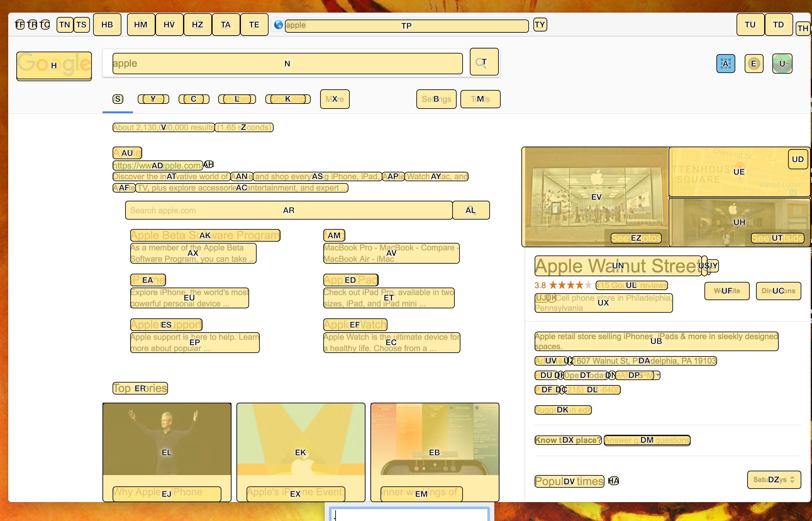
Task: Click See photos on the store image
Action: point(636,238)
